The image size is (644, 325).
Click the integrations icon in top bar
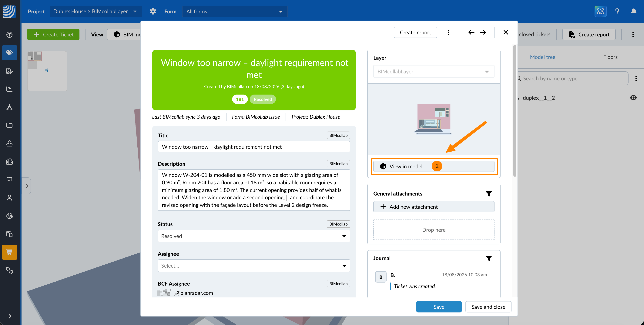600,12
